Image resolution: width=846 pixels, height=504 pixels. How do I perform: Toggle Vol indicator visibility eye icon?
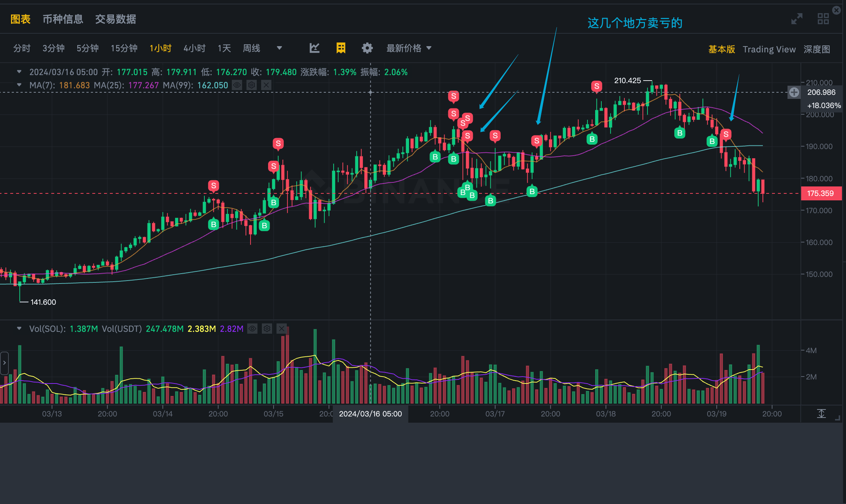click(252, 329)
